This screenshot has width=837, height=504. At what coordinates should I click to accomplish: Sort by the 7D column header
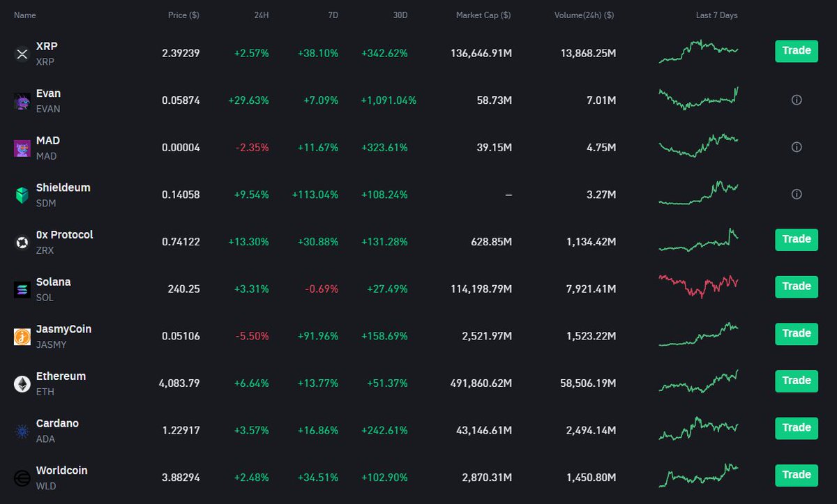pyautogui.click(x=333, y=15)
